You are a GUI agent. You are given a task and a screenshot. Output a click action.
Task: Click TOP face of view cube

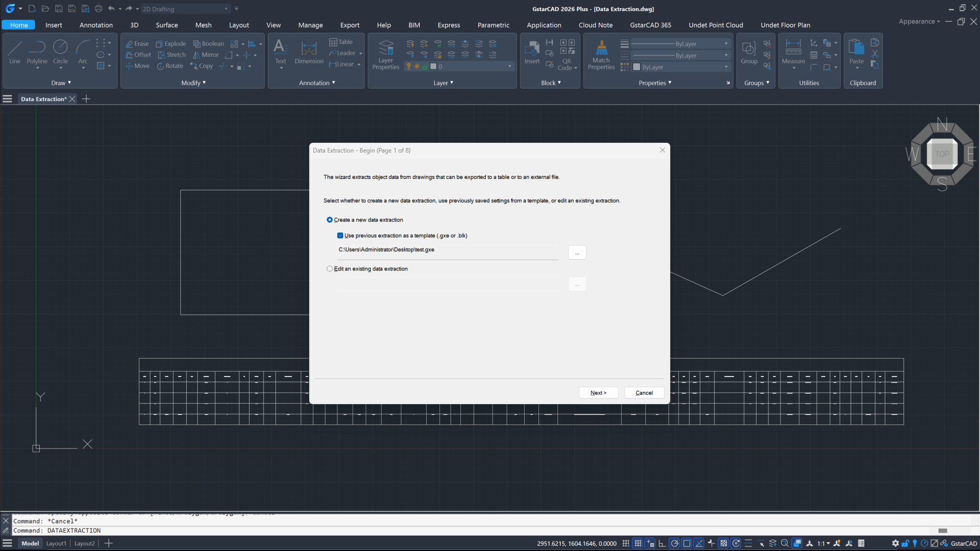tap(942, 154)
